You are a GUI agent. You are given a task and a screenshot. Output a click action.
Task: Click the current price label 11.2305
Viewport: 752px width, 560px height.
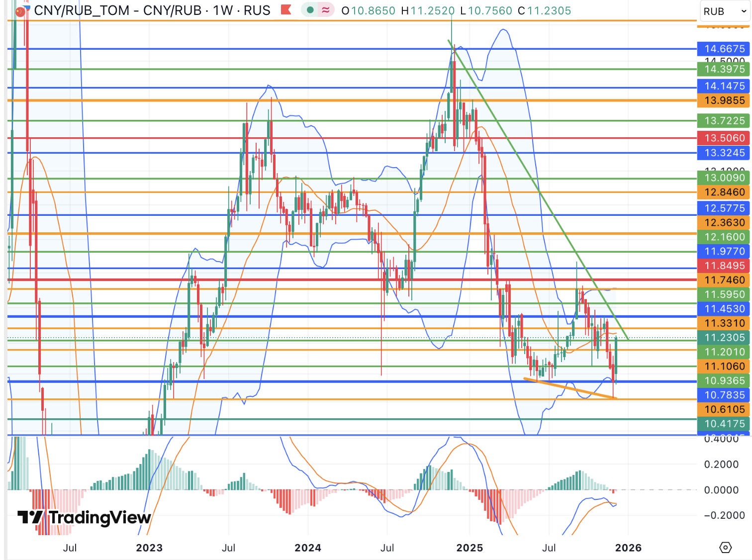(x=724, y=338)
